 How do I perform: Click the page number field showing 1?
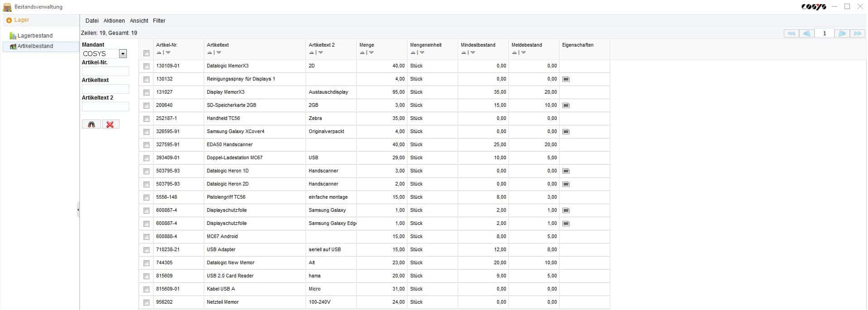point(825,33)
